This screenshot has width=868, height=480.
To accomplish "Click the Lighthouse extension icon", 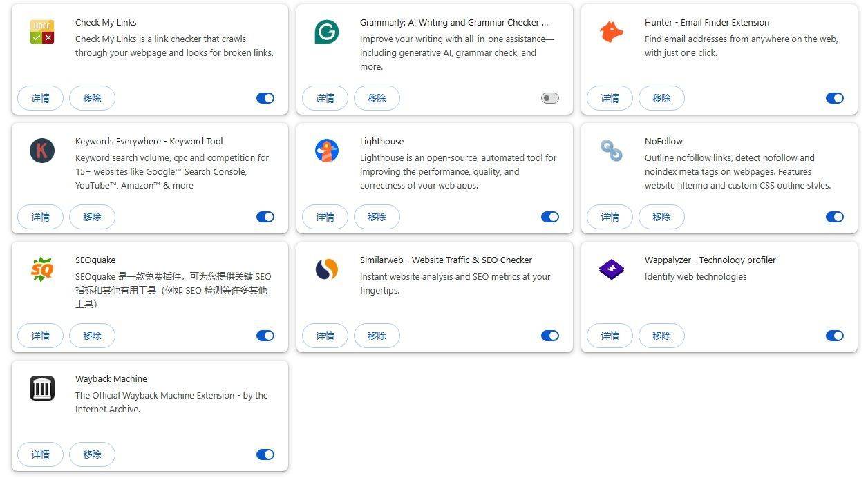I will (x=327, y=151).
